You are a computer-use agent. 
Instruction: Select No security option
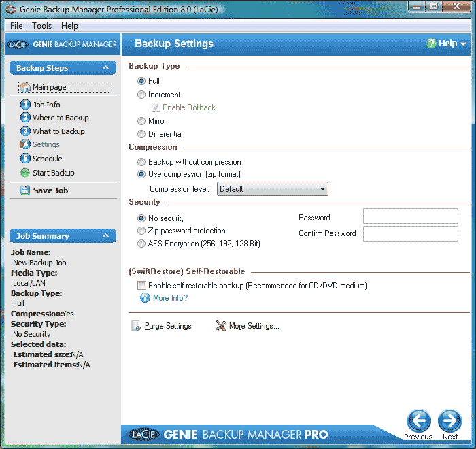tap(141, 218)
